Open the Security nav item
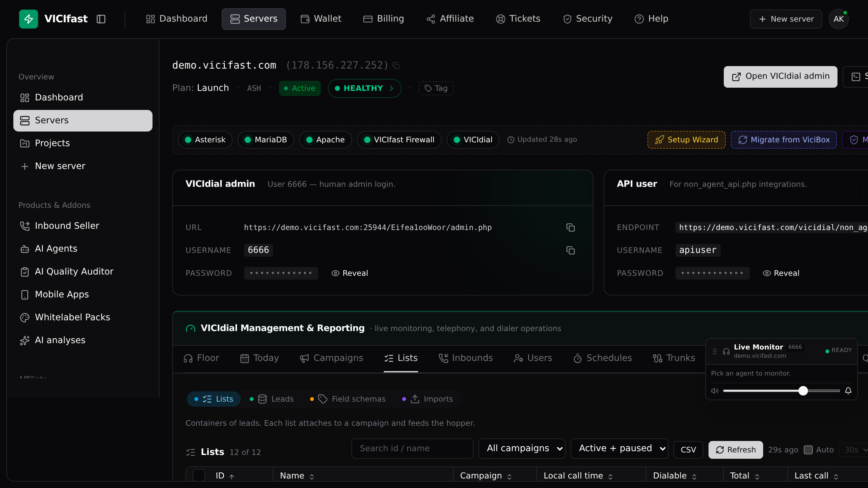Image resolution: width=868 pixels, height=488 pixels. point(587,19)
